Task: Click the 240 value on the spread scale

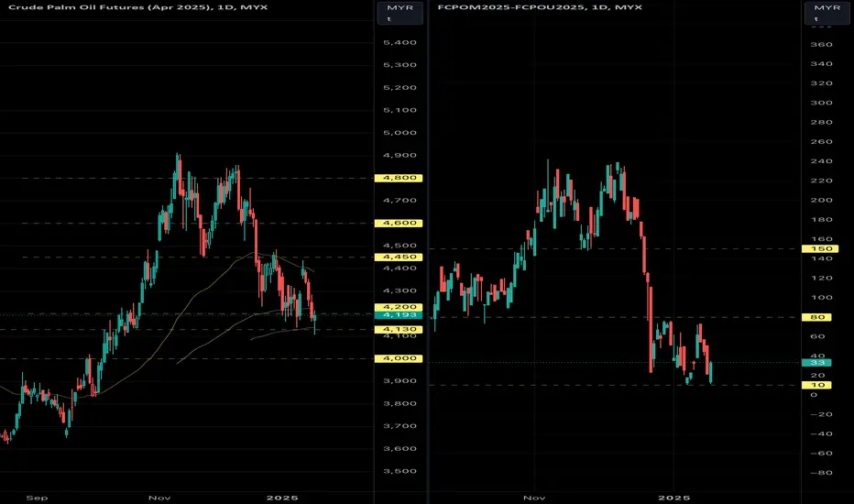Action: [821, 161]
